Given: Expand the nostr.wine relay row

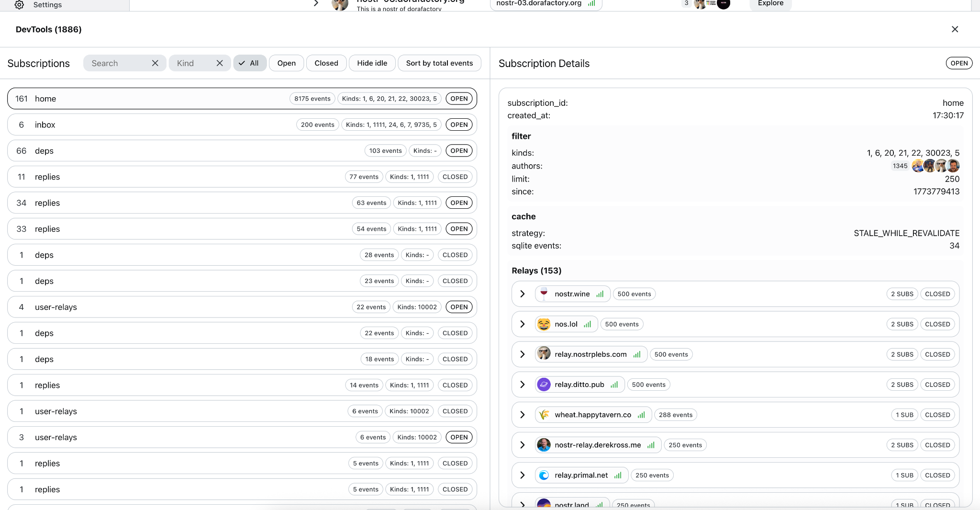Looking at the screenshot, I should click(x=523, y=294).
